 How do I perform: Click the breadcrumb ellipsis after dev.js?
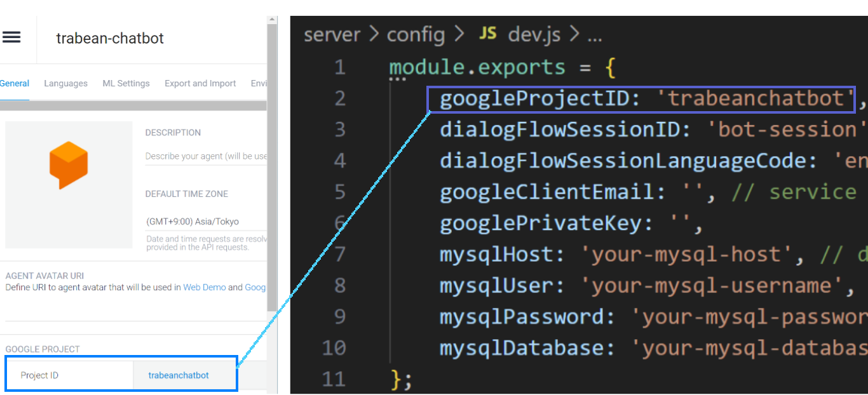(x=593, y=37)
